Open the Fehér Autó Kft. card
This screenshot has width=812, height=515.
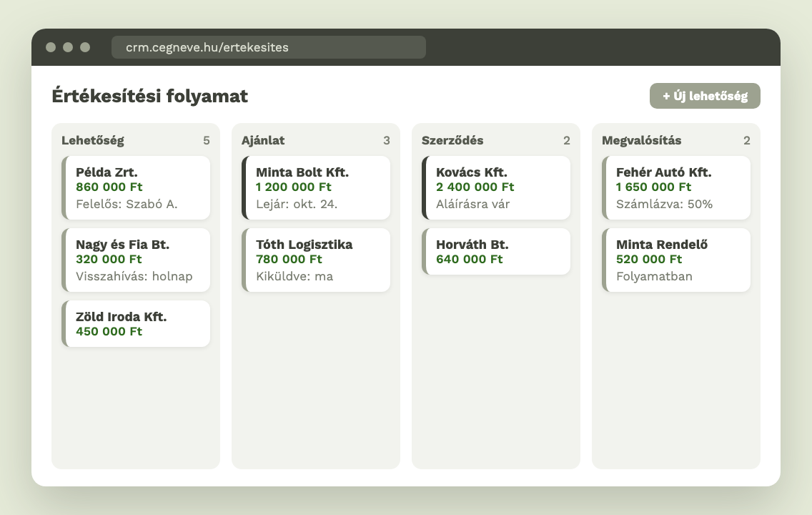click(x=676, y=187)
